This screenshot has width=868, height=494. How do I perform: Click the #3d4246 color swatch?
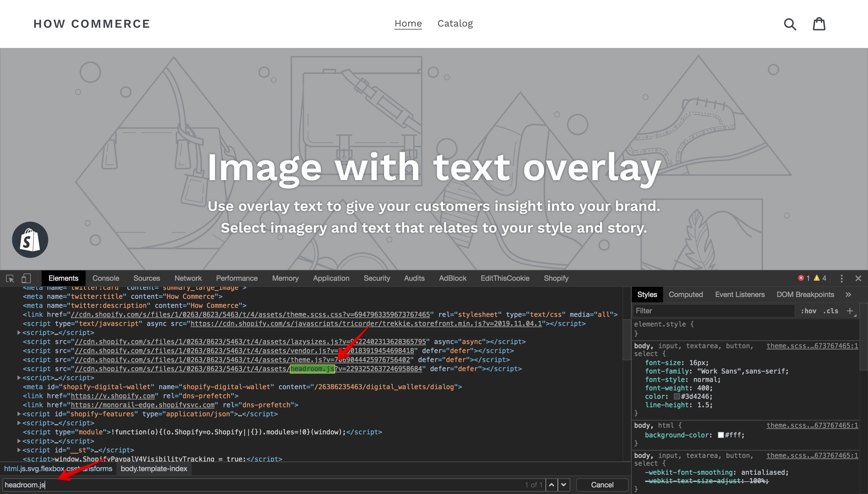click(x=677, y=396)
